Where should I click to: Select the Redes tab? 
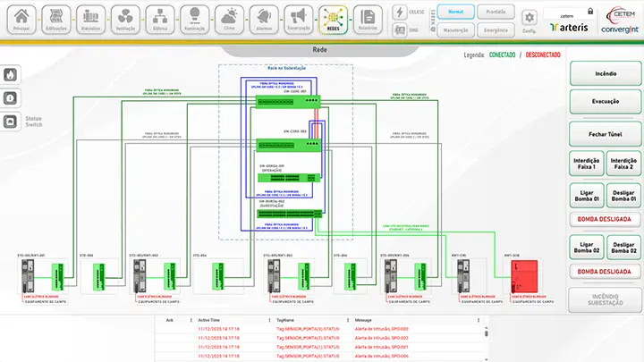pos(332,18)
